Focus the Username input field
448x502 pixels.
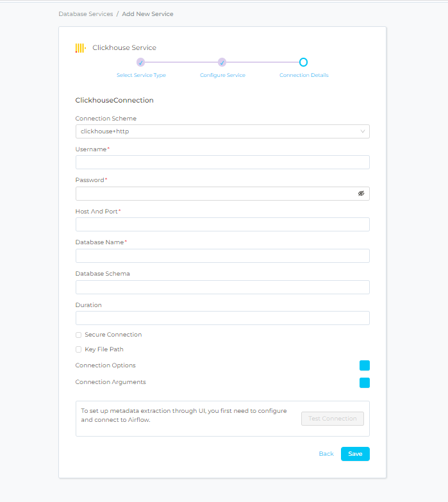[x=222, y=162]
